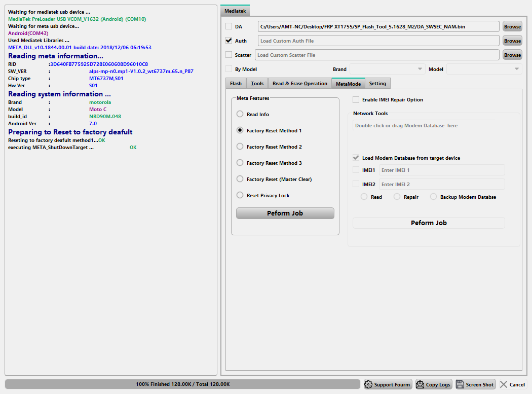532x394 pixels.
Task: Browse for custom Auth file
Action: (512, 41)
